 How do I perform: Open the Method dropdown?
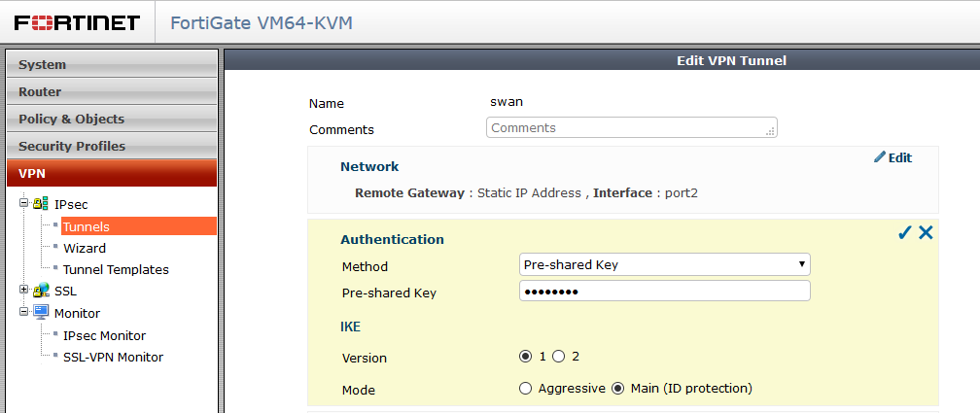(x=665, y=264)
